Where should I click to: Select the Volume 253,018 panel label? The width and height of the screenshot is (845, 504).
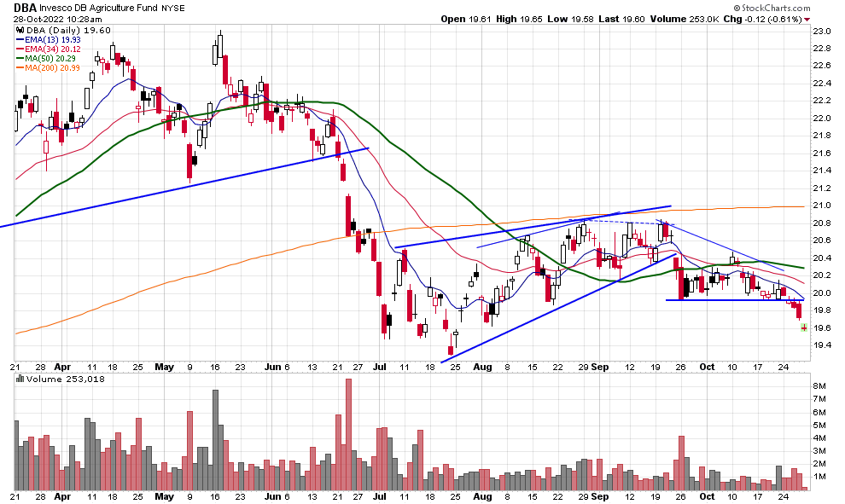(65, 379)
